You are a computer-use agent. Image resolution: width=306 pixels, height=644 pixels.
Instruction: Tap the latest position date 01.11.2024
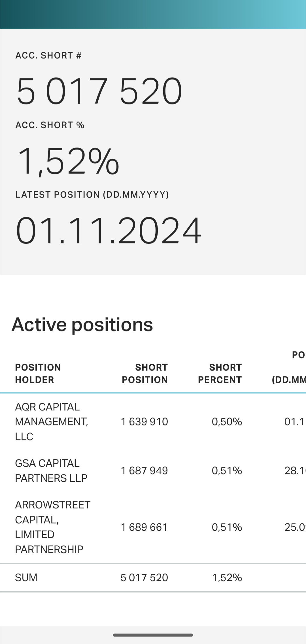[x=109, y=230]
